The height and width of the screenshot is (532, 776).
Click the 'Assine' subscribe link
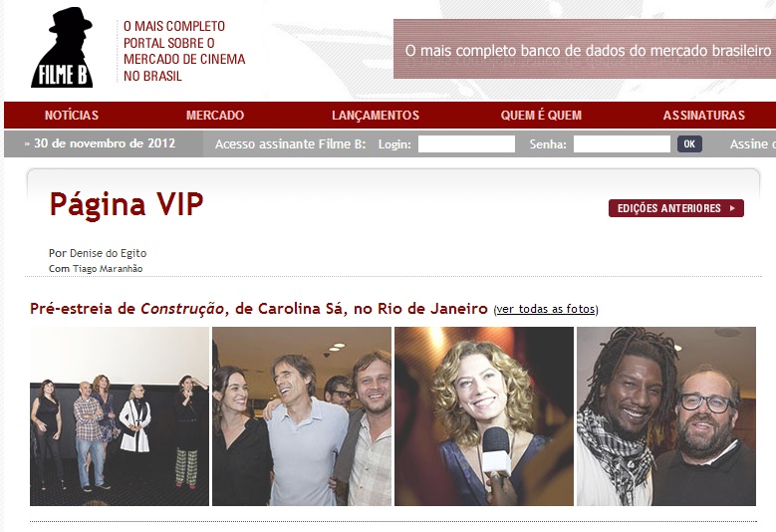click(x=753, y=144)
